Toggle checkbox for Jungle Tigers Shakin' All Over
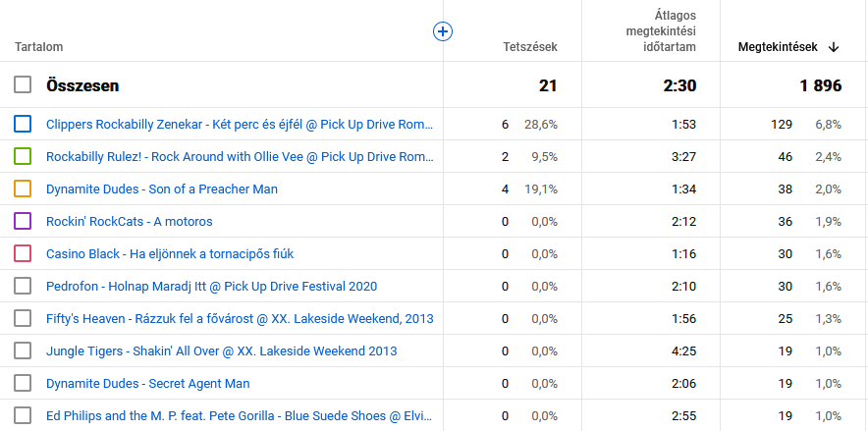This screenshot has width=868, height=431. (23, 350)
